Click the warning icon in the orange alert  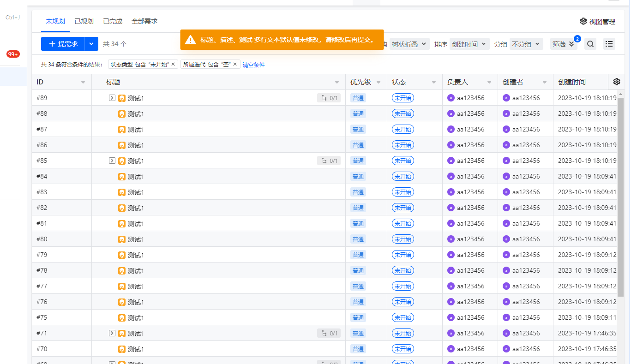coord(190,40)
